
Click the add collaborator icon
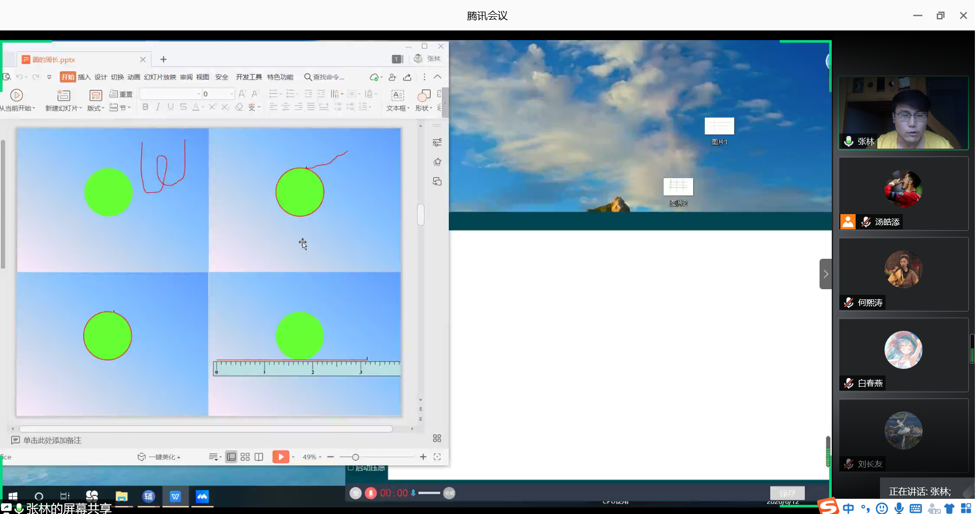(392, 77)
